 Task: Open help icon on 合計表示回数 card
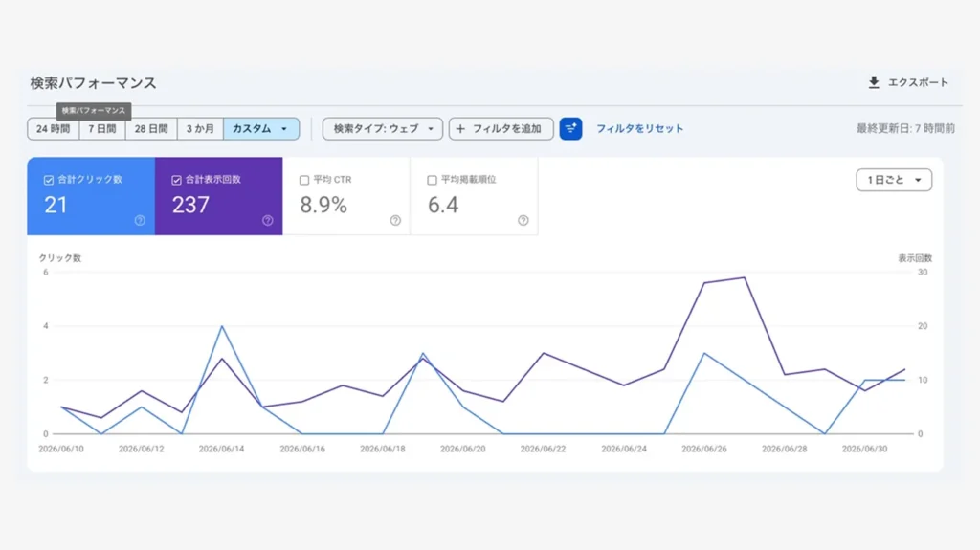tap(268, 221)
